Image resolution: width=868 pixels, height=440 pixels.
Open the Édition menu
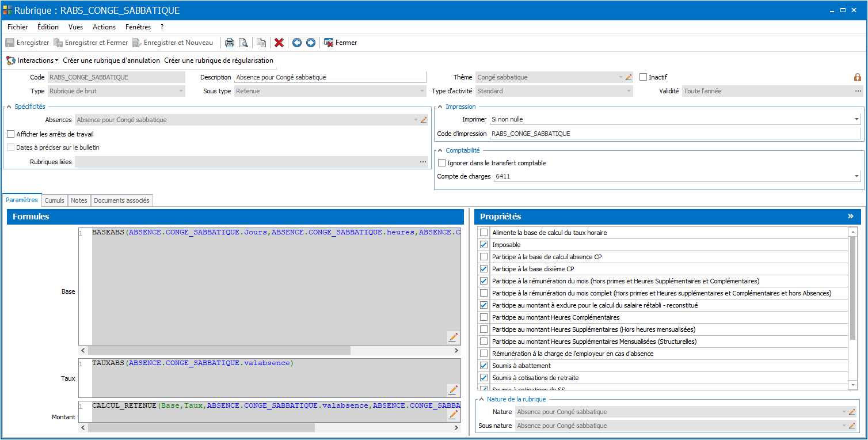(48, 27)
